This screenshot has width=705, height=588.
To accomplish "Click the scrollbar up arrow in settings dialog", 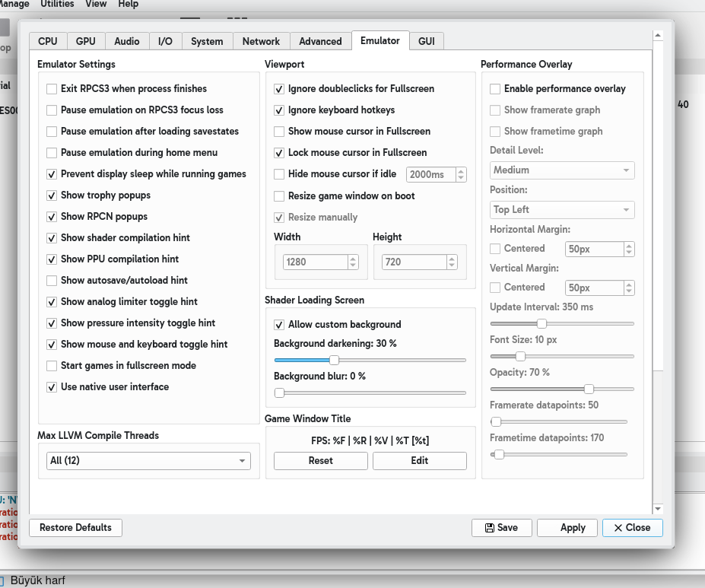I will 658,36.
